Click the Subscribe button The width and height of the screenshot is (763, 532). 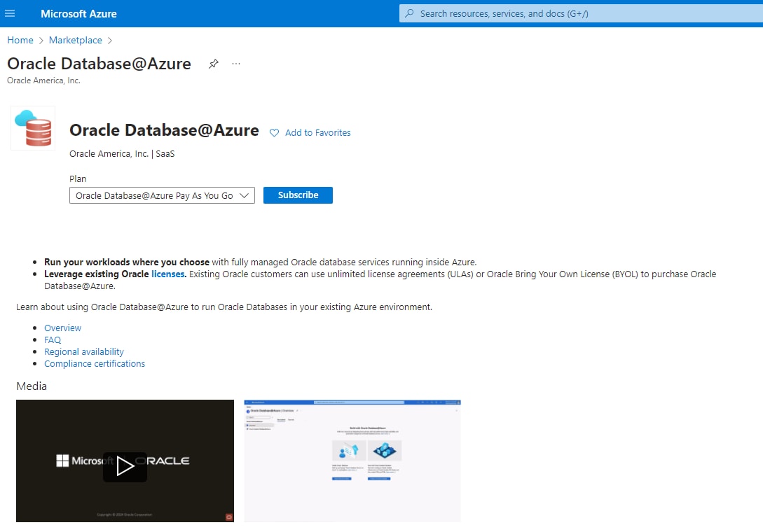298,195
